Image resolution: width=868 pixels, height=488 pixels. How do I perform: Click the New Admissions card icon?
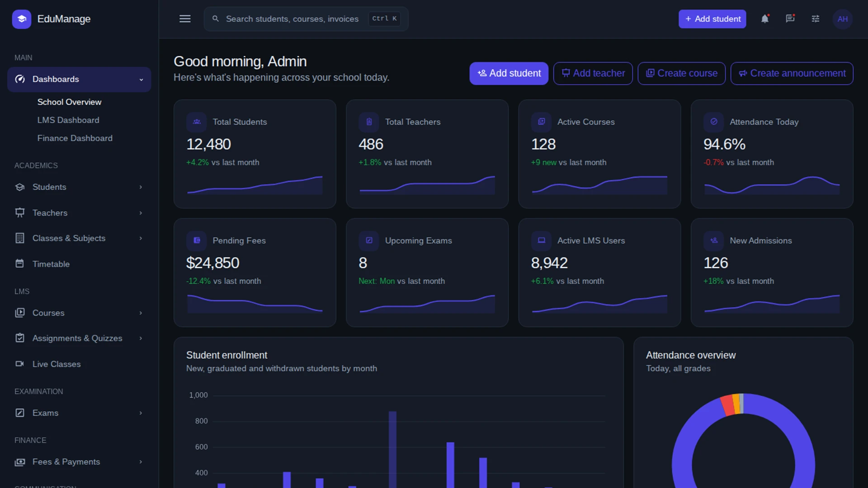coord(714,241)
